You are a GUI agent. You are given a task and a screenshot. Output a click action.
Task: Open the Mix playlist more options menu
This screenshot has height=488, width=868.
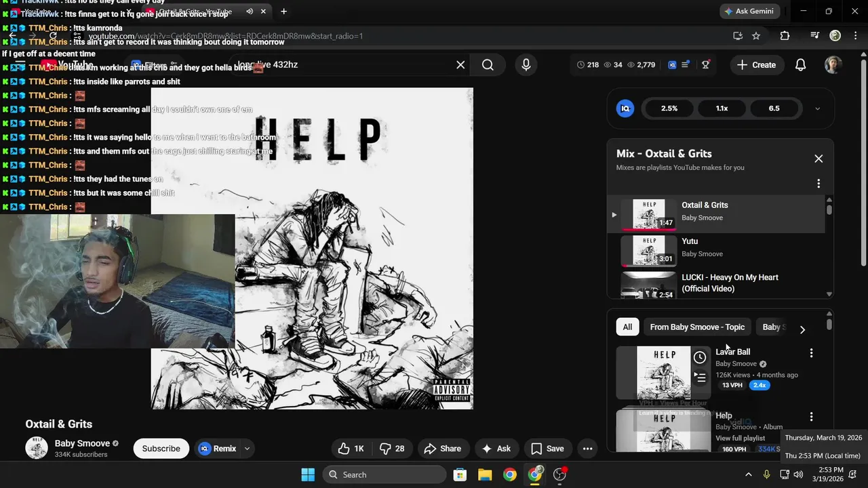click(818, 184)
